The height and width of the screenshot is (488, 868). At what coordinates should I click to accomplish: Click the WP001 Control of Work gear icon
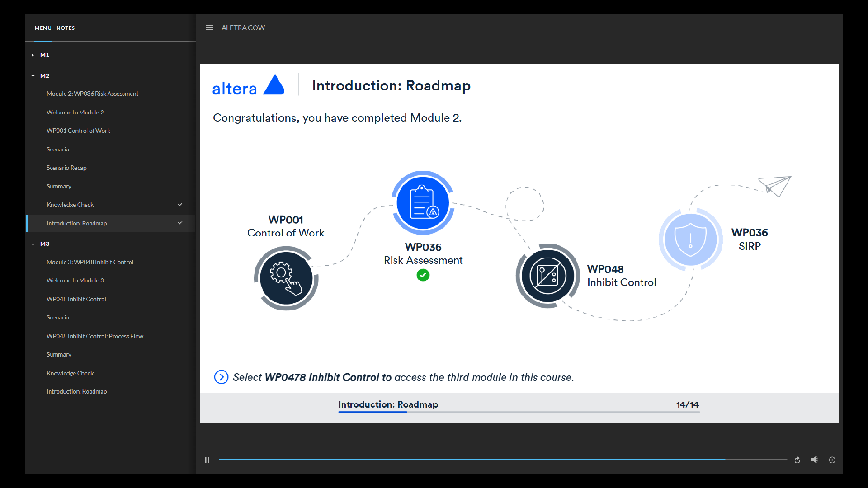pos(286,278)
